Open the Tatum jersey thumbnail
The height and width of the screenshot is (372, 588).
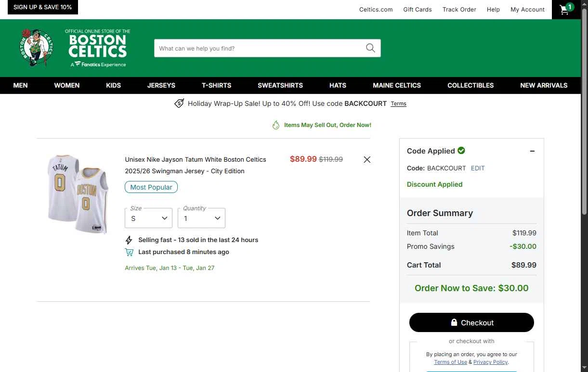[x=78, y=194]
